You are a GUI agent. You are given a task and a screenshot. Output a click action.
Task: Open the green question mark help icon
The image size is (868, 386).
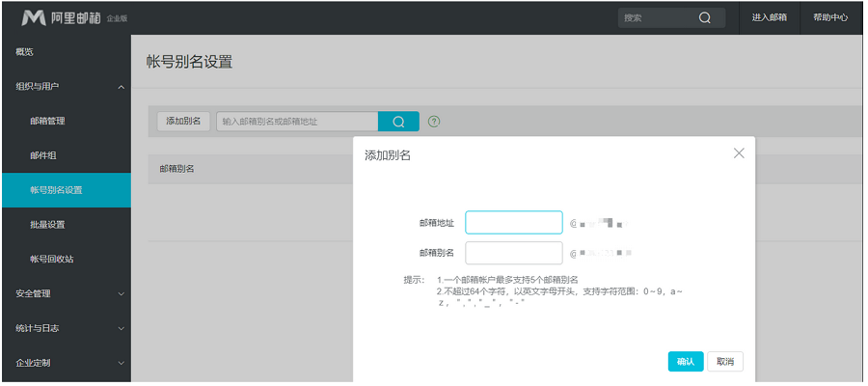tap(435, 122)
